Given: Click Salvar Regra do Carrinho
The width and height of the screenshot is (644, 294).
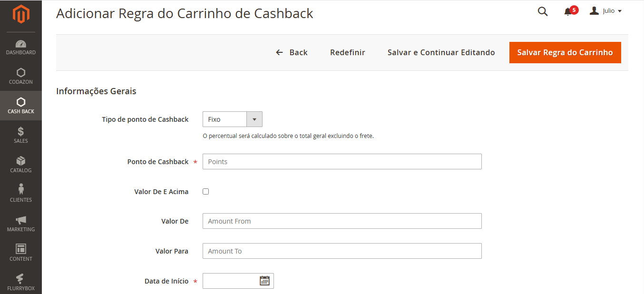Looking at the screenshot, I should [565, 52].
